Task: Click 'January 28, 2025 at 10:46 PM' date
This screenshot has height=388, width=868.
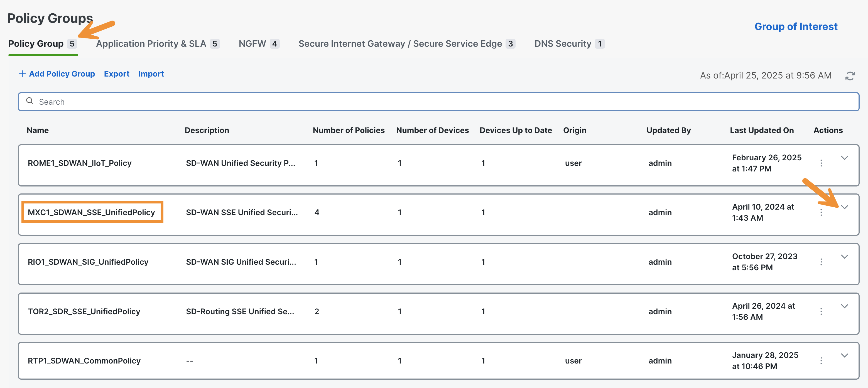Action: [x=765, y=361]
